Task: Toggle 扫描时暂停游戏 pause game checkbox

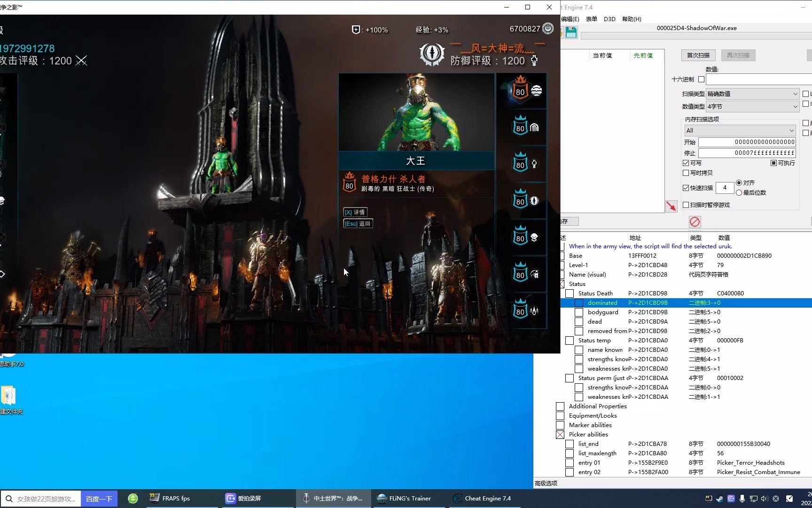Action: (x=686, y=205)
